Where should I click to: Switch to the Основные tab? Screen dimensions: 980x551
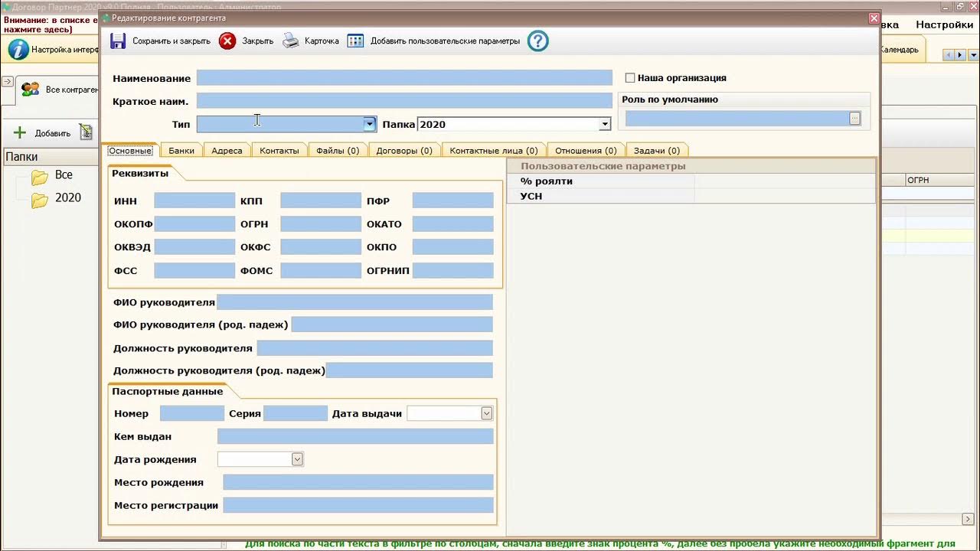130,151
